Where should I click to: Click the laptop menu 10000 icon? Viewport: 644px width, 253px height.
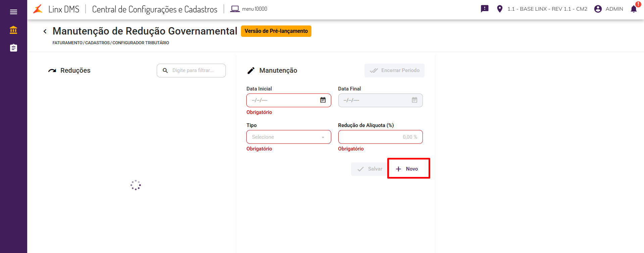point(235,9)
